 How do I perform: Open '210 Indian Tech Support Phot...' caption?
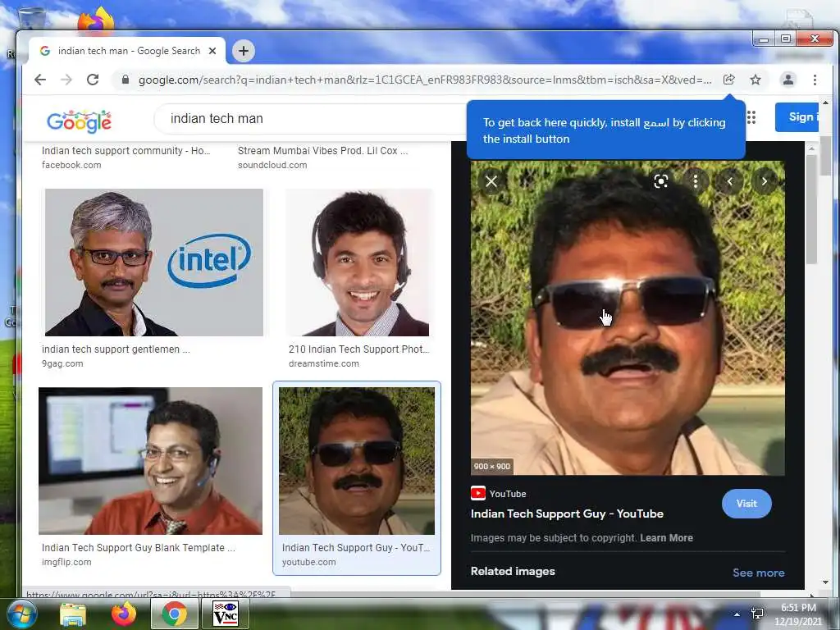coord(359,349)
